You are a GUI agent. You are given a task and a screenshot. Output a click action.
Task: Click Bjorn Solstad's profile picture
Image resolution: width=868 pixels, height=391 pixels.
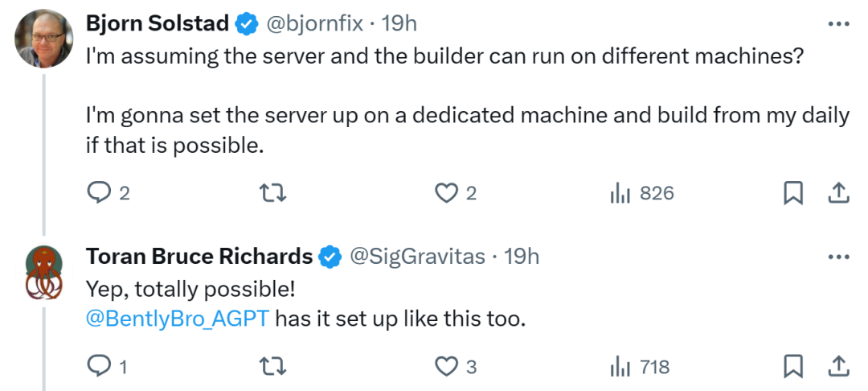point(43,39)
